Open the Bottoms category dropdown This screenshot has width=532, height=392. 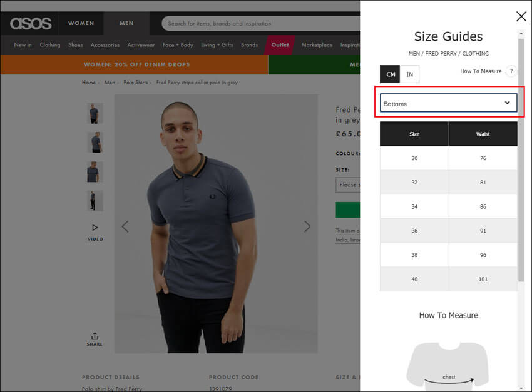point(449,103)
